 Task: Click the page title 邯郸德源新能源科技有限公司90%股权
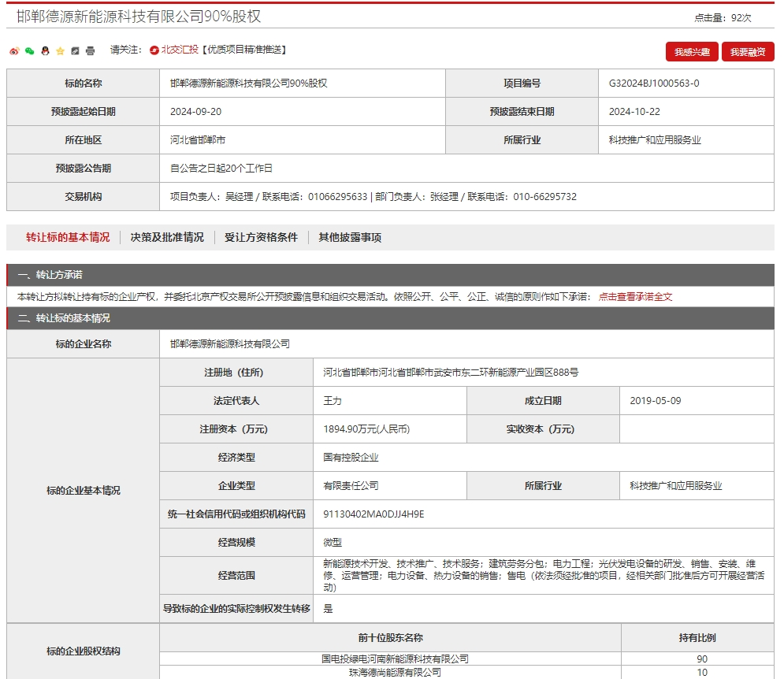139,17
